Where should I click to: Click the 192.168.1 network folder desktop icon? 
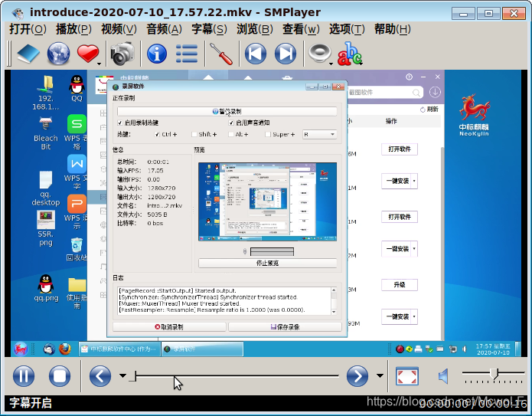45,93
